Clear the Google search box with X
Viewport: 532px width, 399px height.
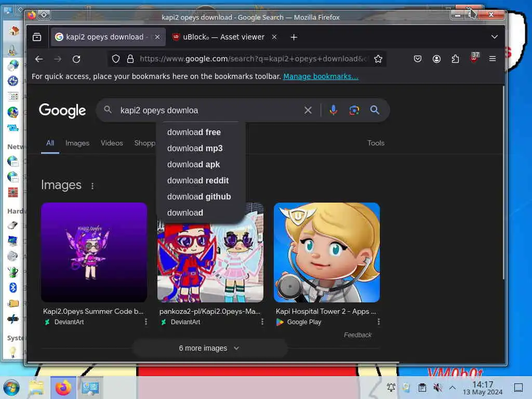[x=308, y=110]
